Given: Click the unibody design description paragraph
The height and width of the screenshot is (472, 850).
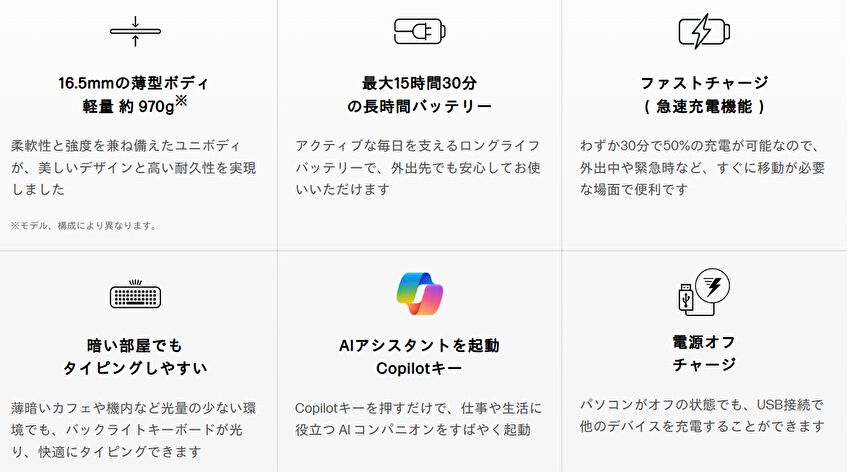Looking at the screenshot, I should click(x=133, y=167).
